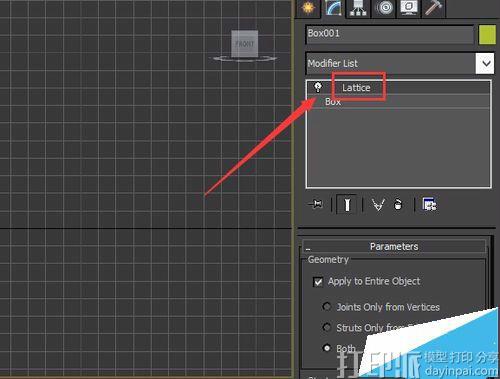Remove modifier from the stack
Screen dimensions: 500x379
(398, 204)
